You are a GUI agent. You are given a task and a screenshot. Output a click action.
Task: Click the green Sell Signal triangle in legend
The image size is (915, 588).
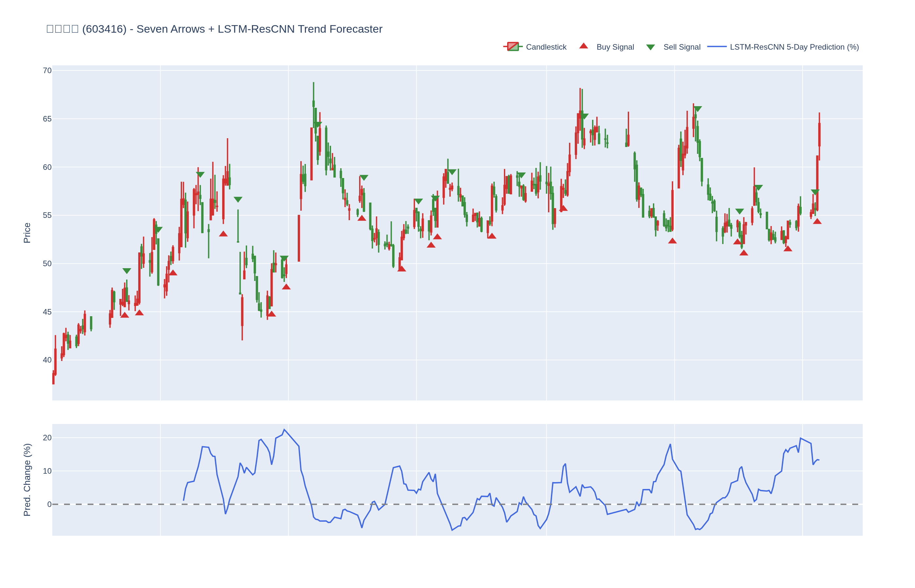point(650,47)
